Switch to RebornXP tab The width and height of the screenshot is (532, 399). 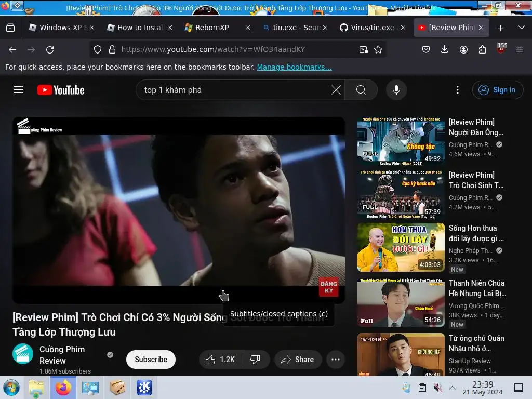pyautogui.click(x=212, y=28)
